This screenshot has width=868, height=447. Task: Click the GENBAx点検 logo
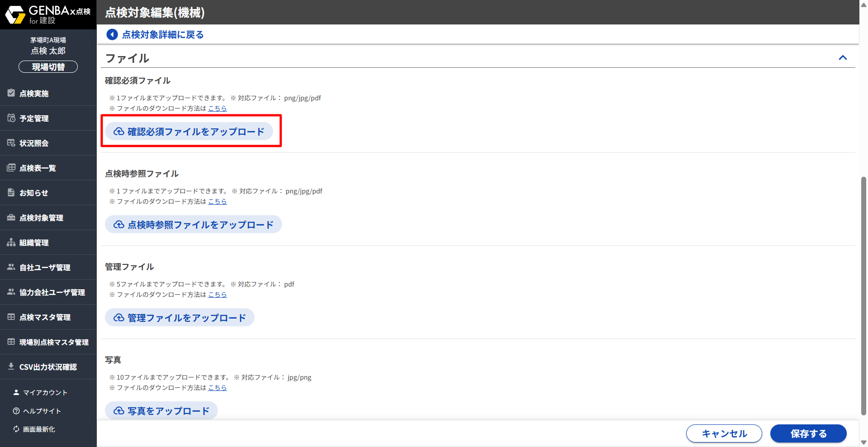tap(48, 14)
